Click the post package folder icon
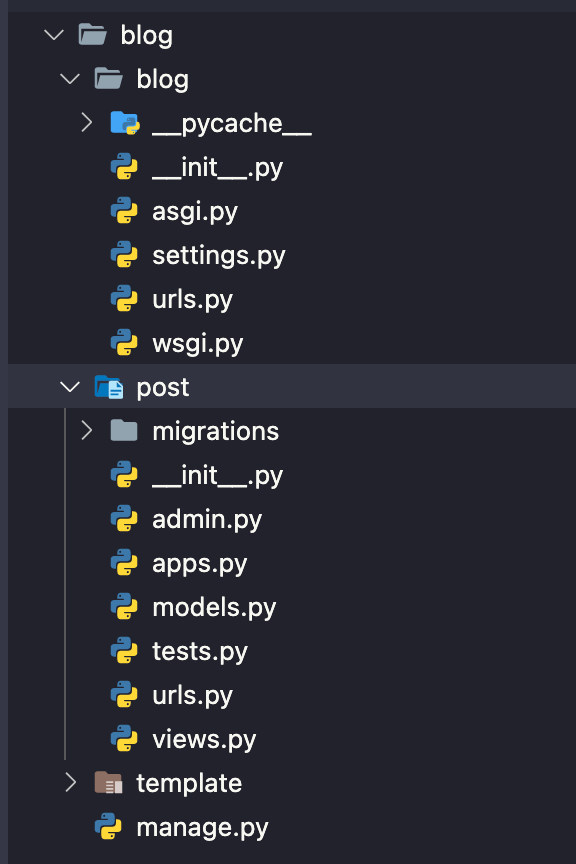This screenshot has height=864, width=576. [108, 387]
